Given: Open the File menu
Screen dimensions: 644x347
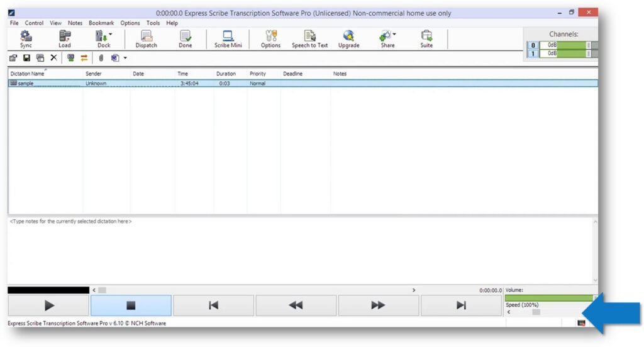Looking at the screenshot, I should tap(14, 23).
